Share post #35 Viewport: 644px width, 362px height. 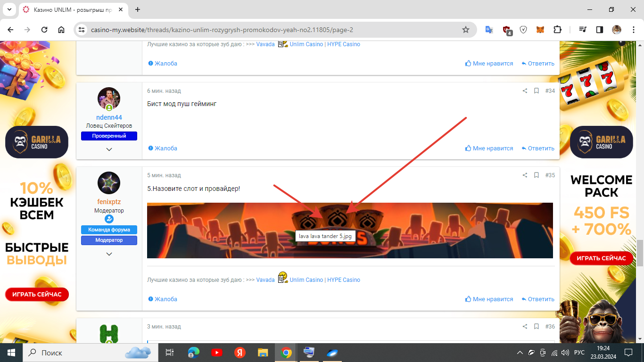click(x=525, y=175)
